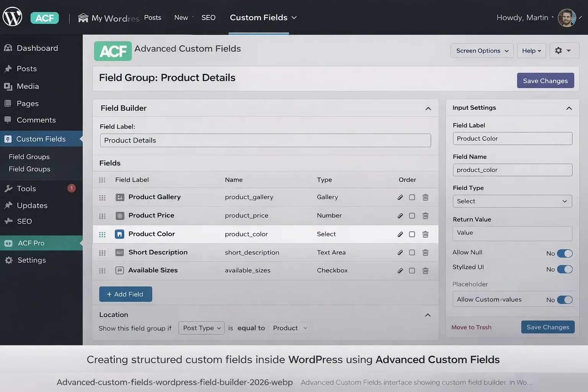Click Martin's user avatar
Viewport: 588px width, 392px height.
[567, 18]
